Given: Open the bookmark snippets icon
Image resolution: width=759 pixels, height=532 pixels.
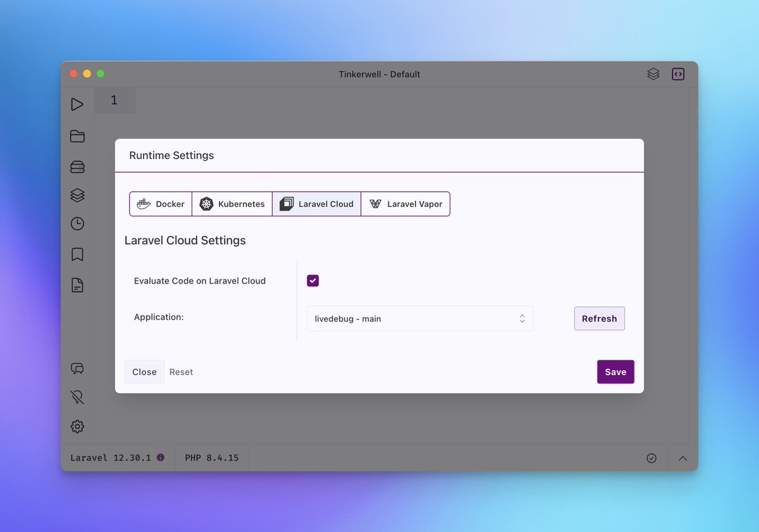Looking at the screenshot, I should (x=77, y=254).
